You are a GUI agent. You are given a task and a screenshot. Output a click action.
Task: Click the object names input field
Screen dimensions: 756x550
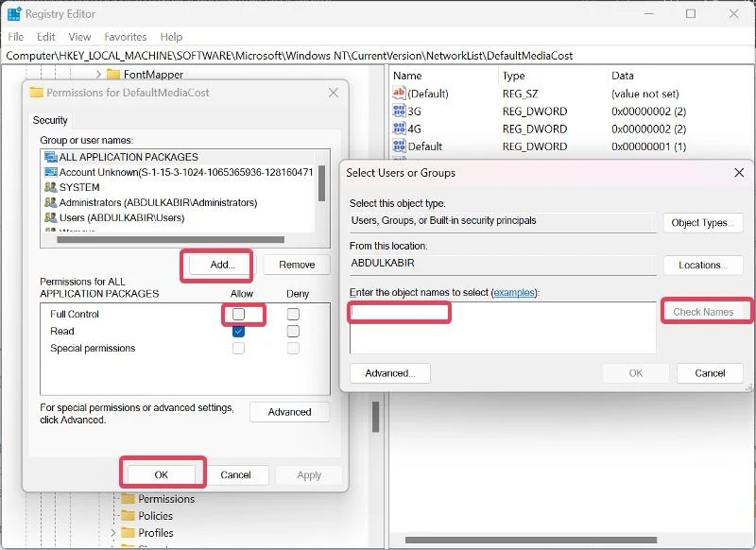(501, 327)
